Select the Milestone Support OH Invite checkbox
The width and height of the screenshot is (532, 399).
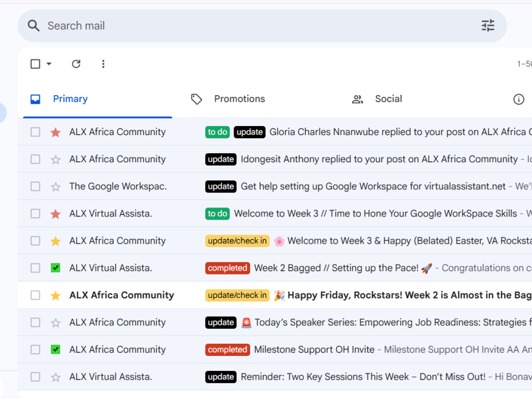(x=35, y=350)
